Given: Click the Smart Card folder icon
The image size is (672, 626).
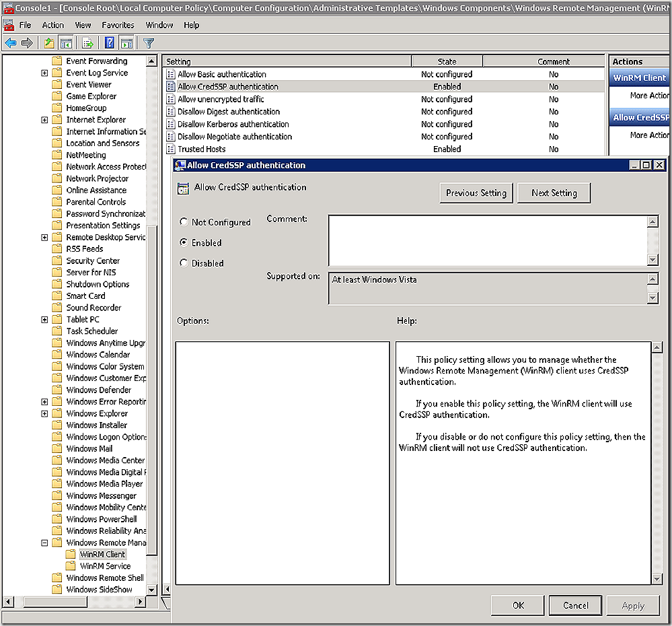Looking at the screenshot, I should click(x=57, y=296).
